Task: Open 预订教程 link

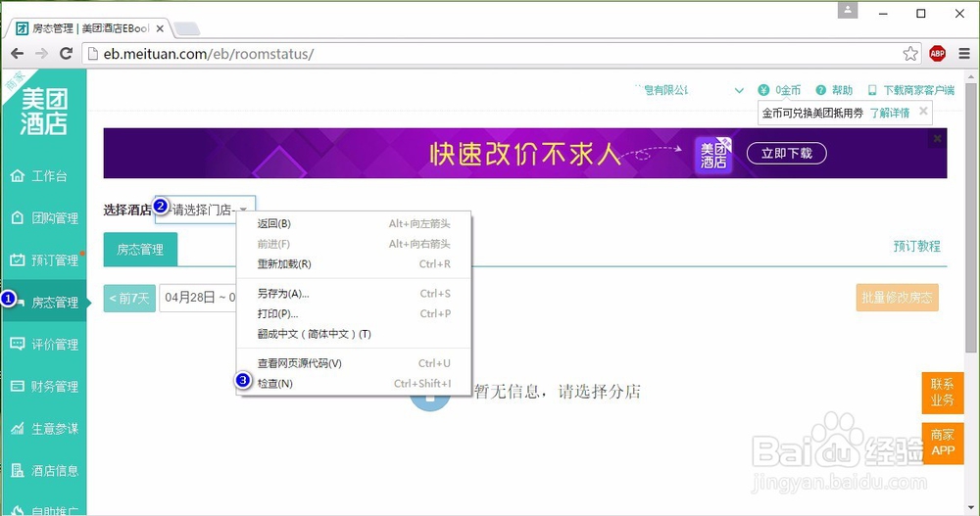Action: 917,246
